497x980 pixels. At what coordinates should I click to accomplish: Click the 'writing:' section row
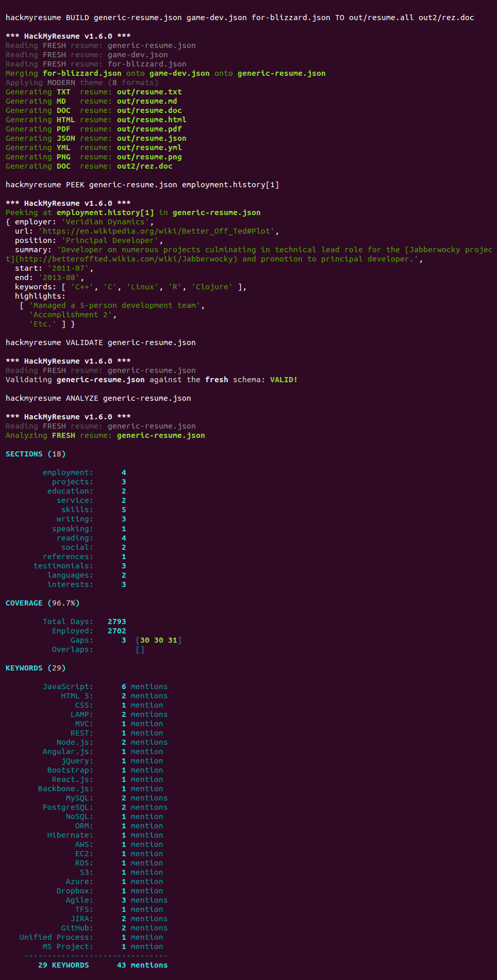[91, 519]
